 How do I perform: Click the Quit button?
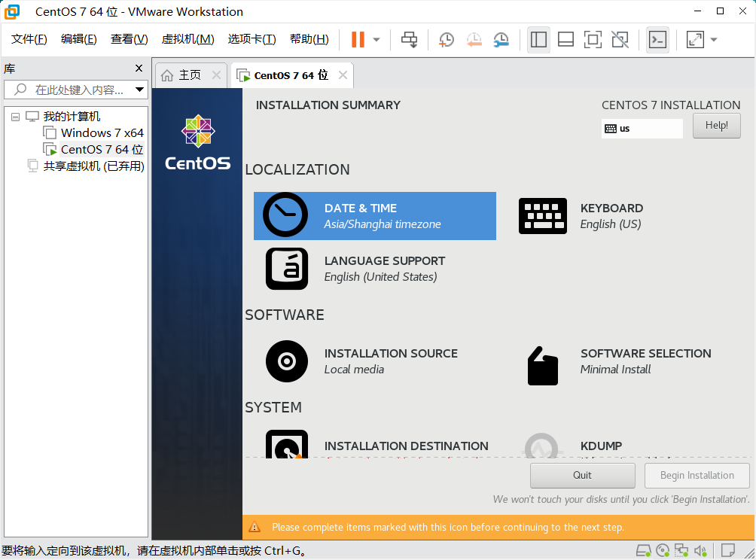point(582,476)
